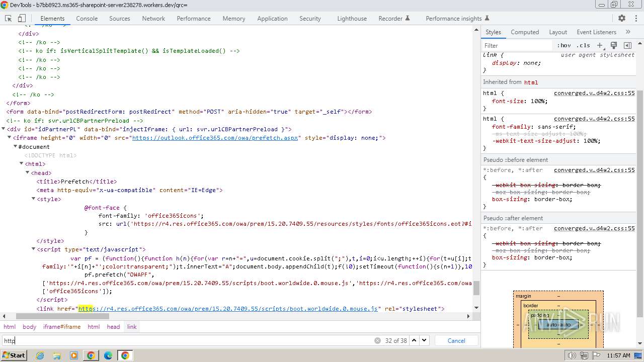Activate the inspect element picker tool

9,18
